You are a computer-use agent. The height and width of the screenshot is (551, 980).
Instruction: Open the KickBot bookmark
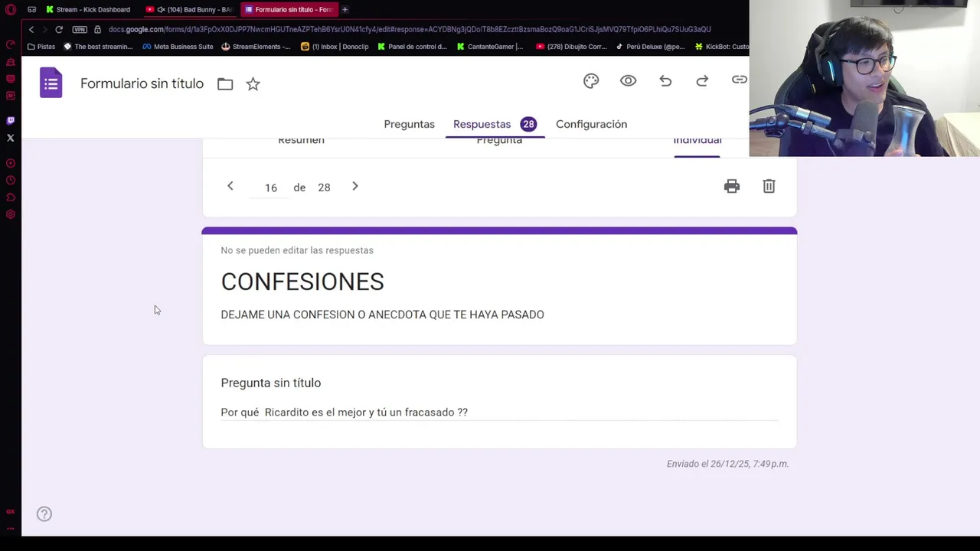(x=722, y=46)
